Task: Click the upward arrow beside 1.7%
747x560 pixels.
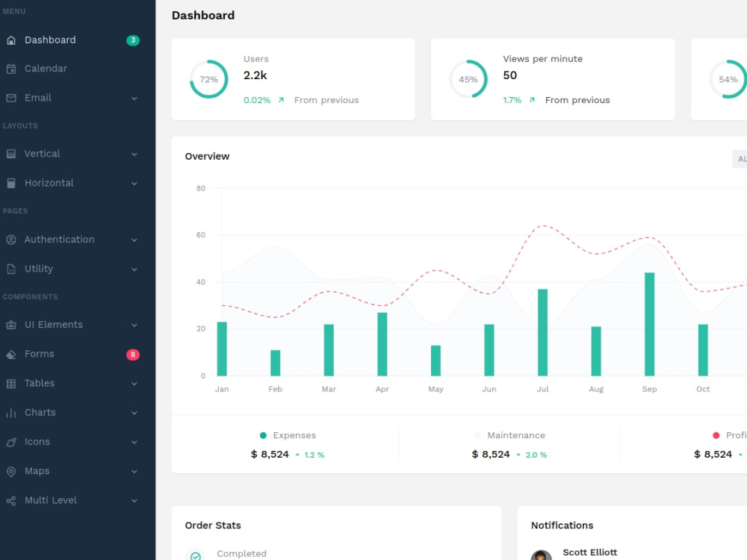Action: pyautogui.click(x=532, y=100)
